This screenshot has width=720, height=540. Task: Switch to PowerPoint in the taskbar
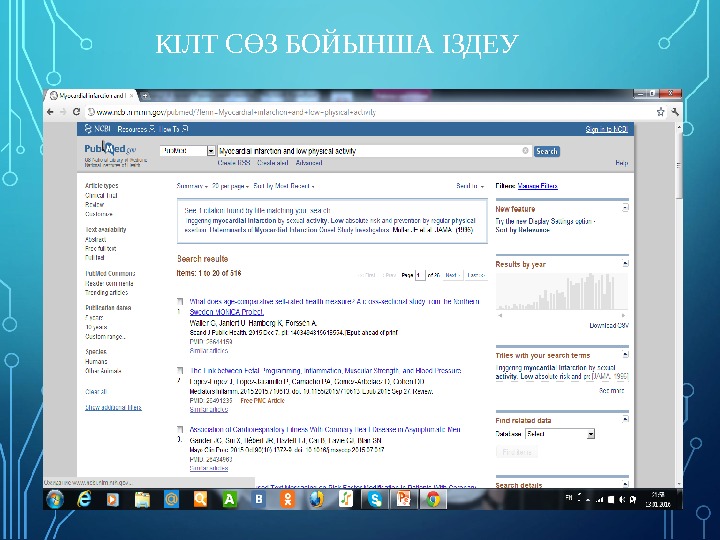click(404, 499)
